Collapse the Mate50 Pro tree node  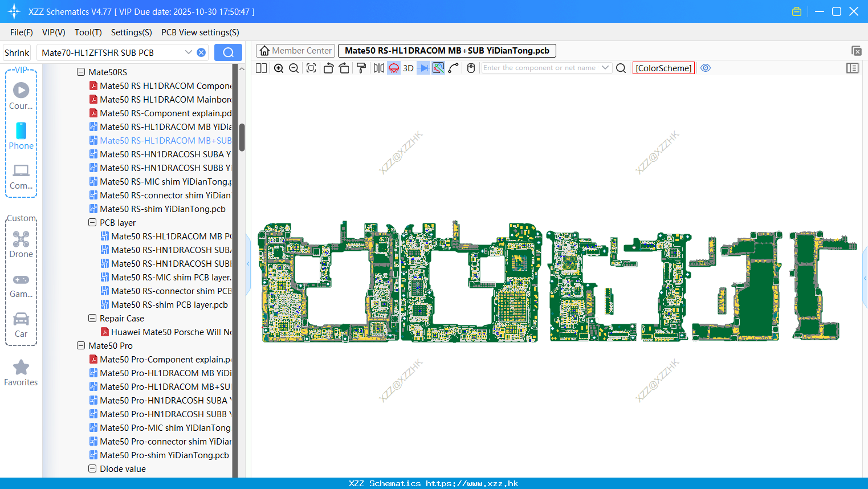(81, 346)
